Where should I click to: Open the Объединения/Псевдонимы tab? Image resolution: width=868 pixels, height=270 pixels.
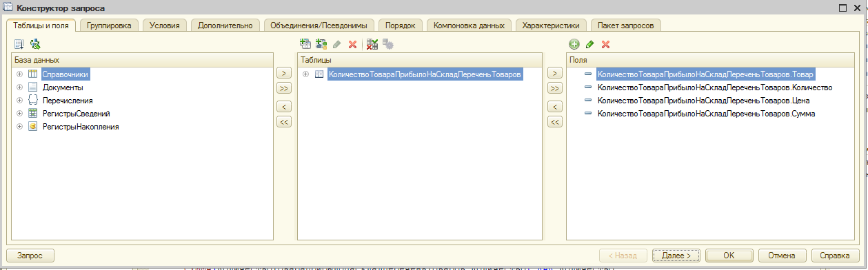(319, 25)
